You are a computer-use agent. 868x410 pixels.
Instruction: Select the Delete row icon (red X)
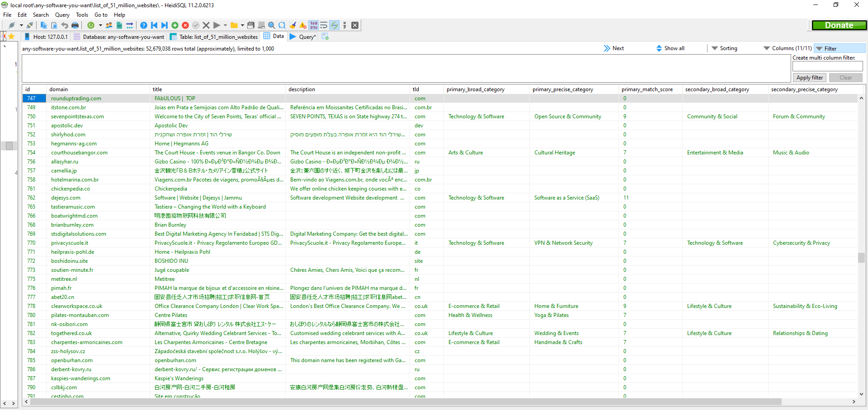coord(185,25)
